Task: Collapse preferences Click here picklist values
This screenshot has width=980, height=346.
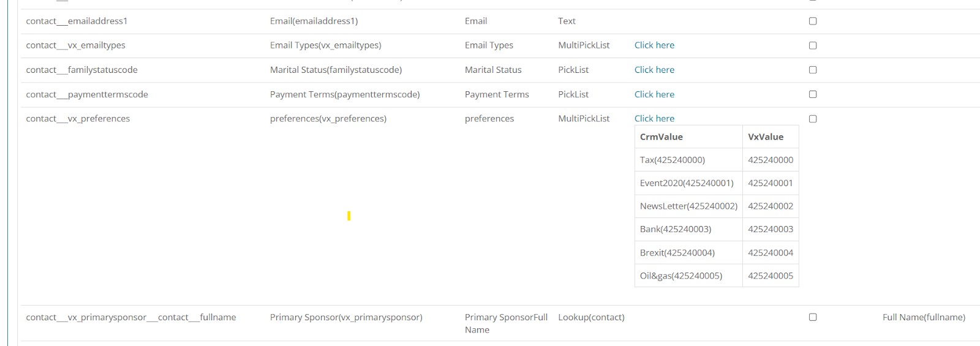Action: (x=654, y=118)
